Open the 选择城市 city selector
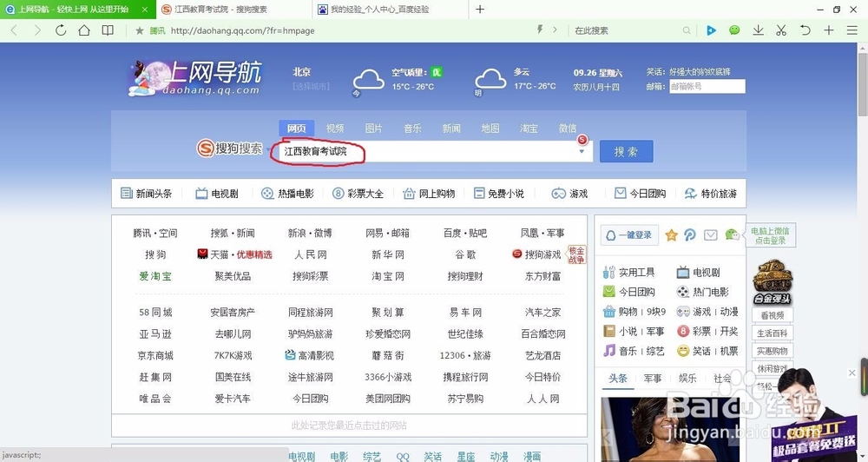This screenshot has width=868, height=462. [311, 87]
